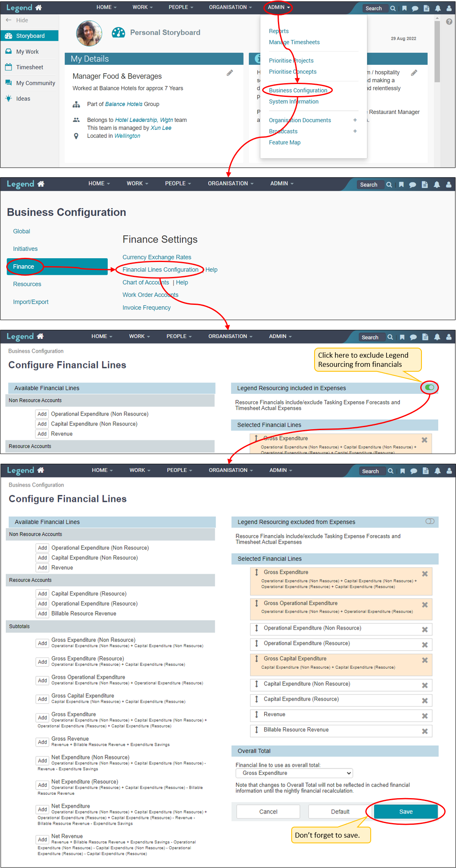This screenshot has height=868, width=456.
Task: Open the Invoice Frequency link
Action: pyautogui.click(x=146, y=307)
